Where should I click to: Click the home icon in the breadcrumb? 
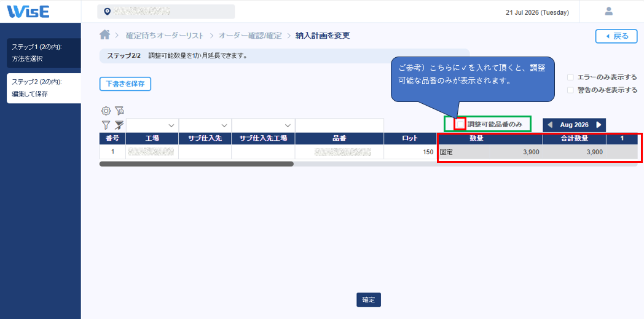104,35
